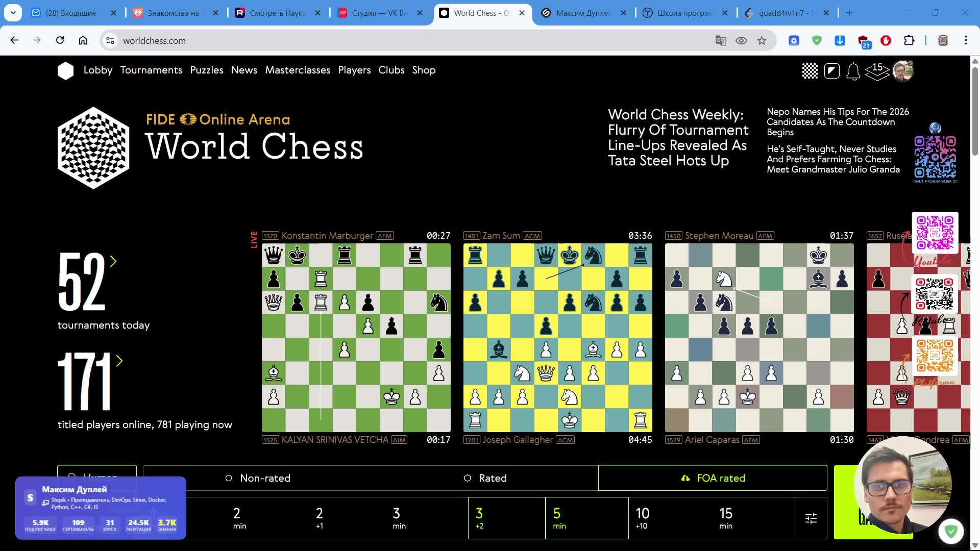This screenshot has width=980, height=551.
Task: Open the Tournaments menu item
Action: [x=151, y=70]
